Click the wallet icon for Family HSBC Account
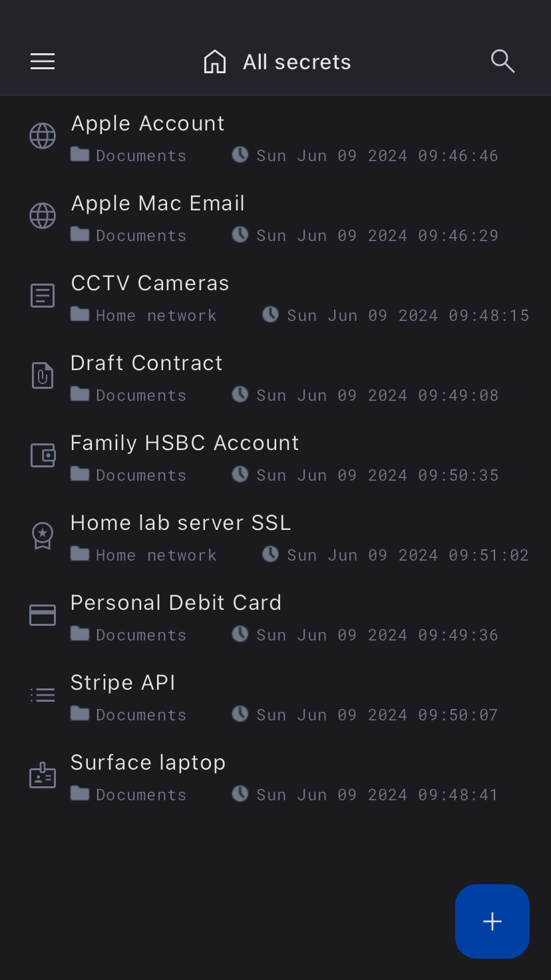The image size is (551, 980). 43,455
